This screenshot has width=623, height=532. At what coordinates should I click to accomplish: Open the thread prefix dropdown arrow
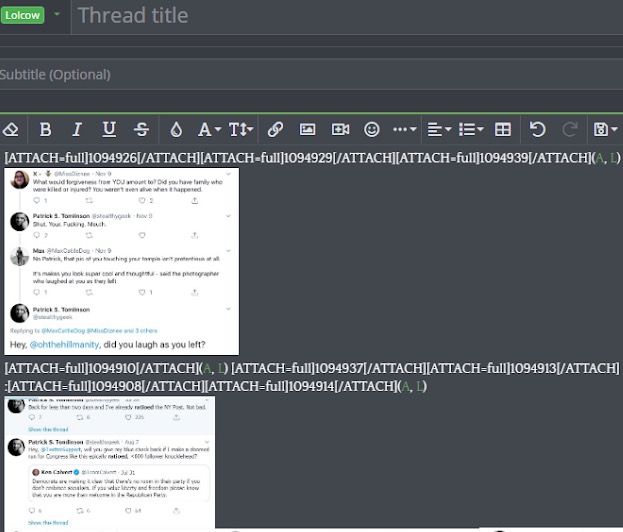pos(57,14)
